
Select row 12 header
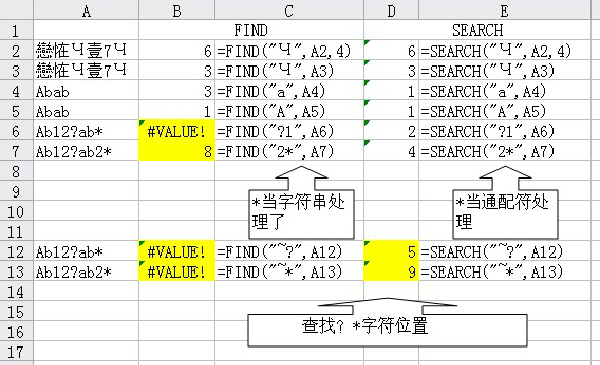click(x=16, y=252)
